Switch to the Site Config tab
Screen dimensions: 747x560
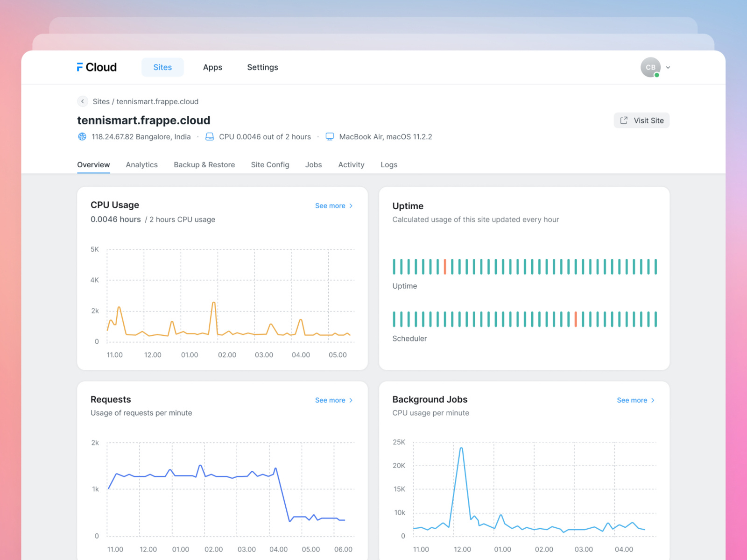[270, 164]
